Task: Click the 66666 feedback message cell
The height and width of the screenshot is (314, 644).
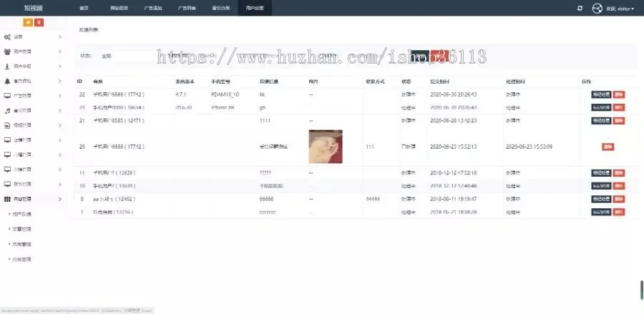Action: pos(267,199)
